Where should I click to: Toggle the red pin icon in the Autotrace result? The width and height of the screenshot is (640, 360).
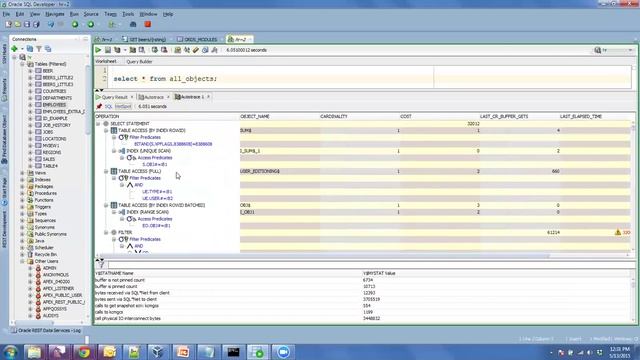(x=99, y=107)
